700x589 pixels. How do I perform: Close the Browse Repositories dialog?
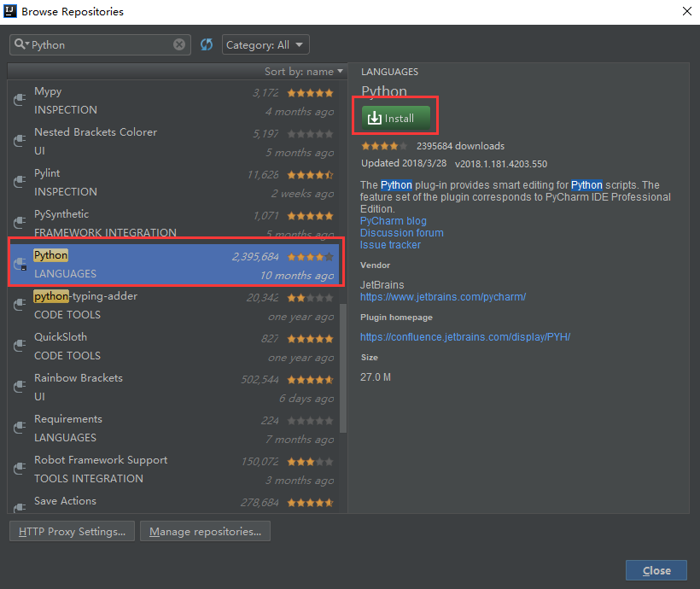coord(656,570)
